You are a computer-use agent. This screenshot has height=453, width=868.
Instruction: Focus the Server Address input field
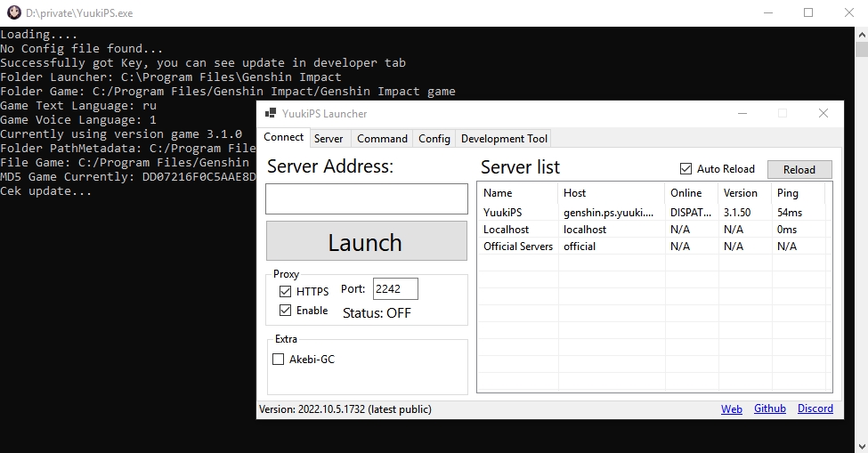pos(367,199)
